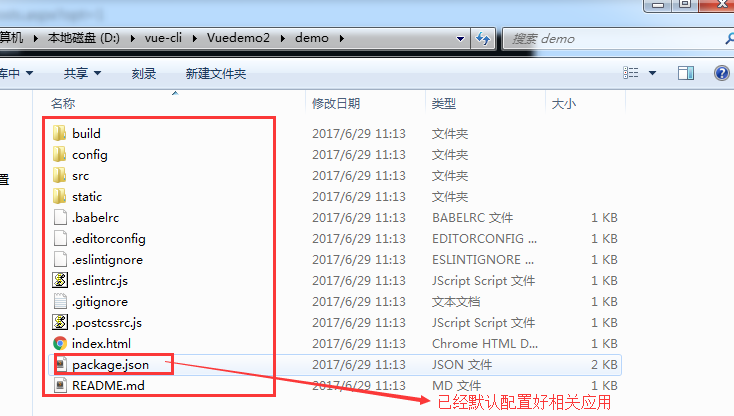The width and height of the screenshot is (734, 416).
Task: Click demo in the address bar
Action: [x=312, y=38]
